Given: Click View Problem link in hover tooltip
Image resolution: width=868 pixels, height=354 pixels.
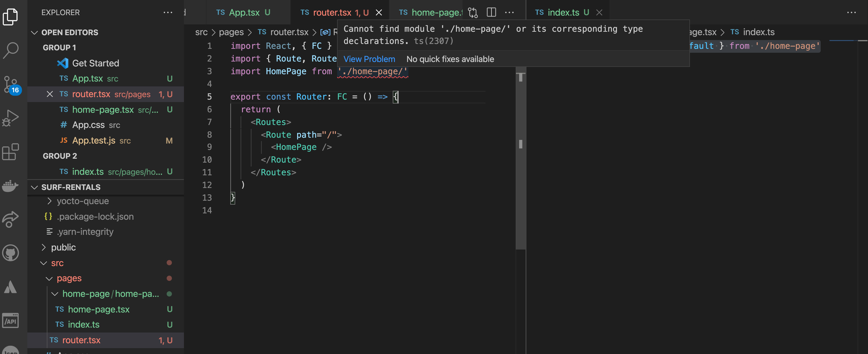Looking at the screenshot, I should point(369,59).
